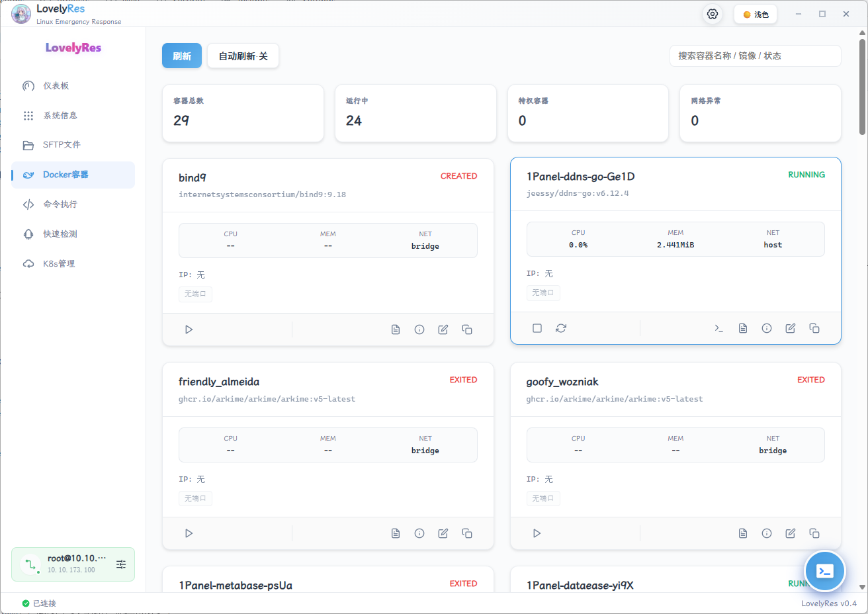Screen dimensions: 868x614
Task: Open 命令执行 in the sidebar
Action: click(x=73, y=204)
